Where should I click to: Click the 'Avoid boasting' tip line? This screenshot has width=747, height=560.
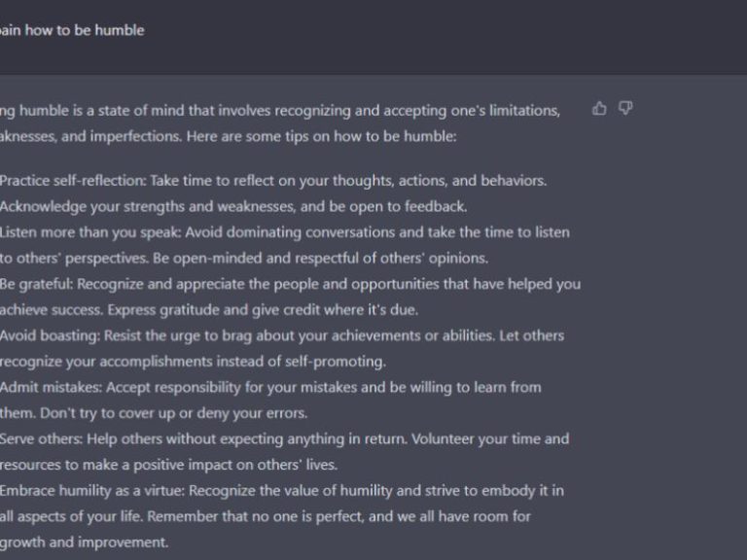tap(282, 335)
